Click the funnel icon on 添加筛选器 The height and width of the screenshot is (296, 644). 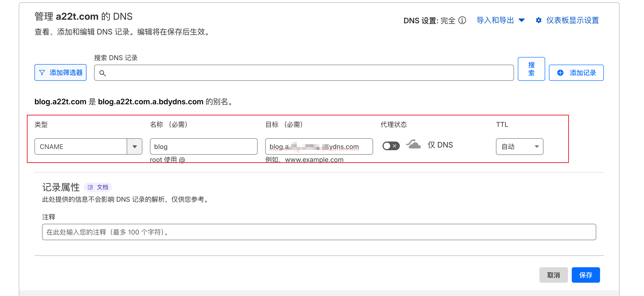(x=43, y=72)
